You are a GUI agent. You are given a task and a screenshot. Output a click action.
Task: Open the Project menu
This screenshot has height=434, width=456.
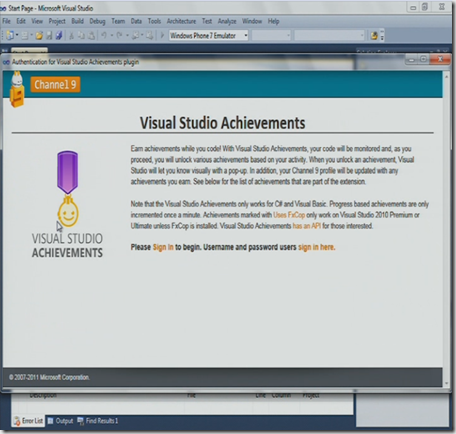(x=57, y=21)
